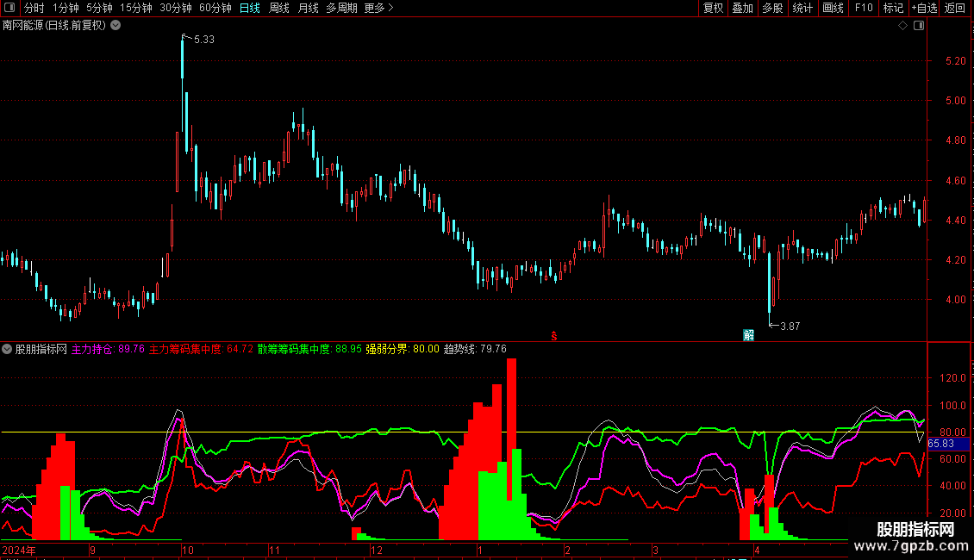974x560 pixels.
Task: Open the 复权 adjustment menu
Action: (x=713, y=8)
